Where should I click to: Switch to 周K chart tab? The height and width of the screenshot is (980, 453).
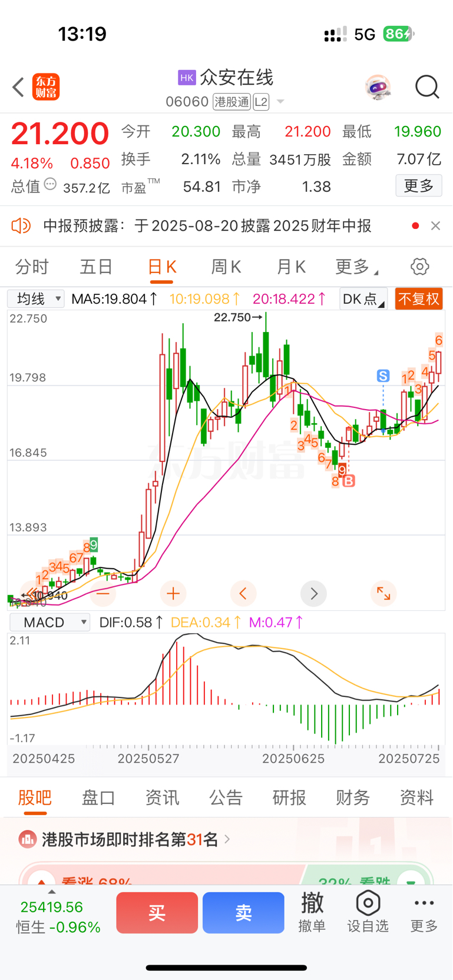click(x=226, y=267)
